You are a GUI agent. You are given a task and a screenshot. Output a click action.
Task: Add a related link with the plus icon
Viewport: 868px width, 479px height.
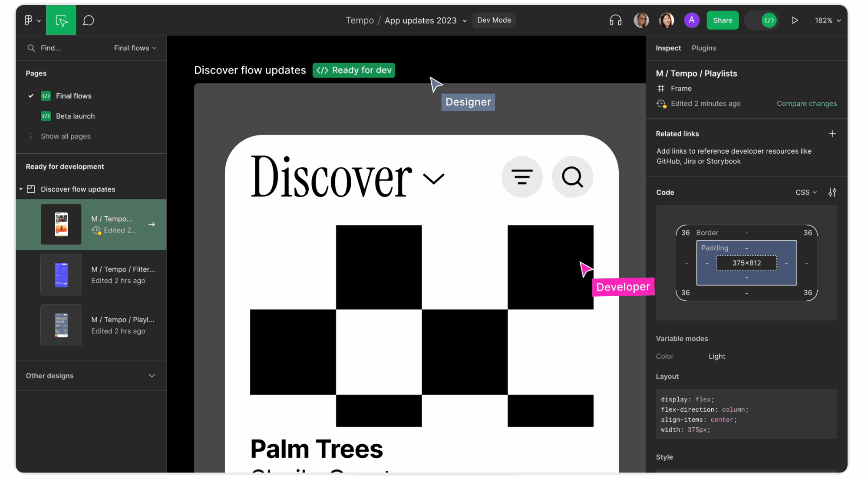point(832,134)
